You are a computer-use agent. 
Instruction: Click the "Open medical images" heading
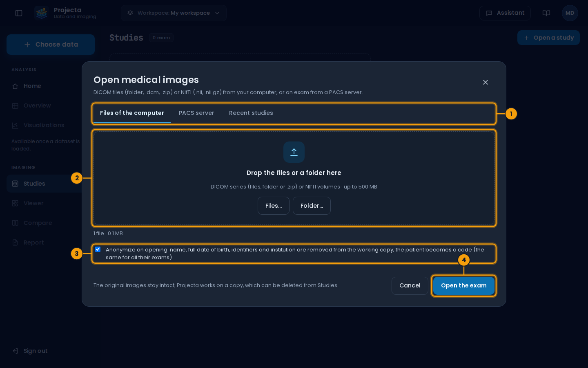click(146, 80)
